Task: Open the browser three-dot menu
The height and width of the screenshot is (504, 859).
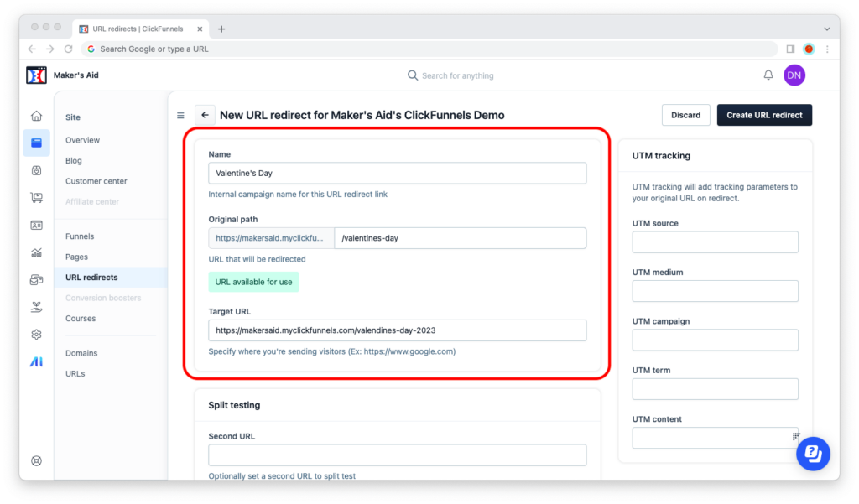Action: 827,49
